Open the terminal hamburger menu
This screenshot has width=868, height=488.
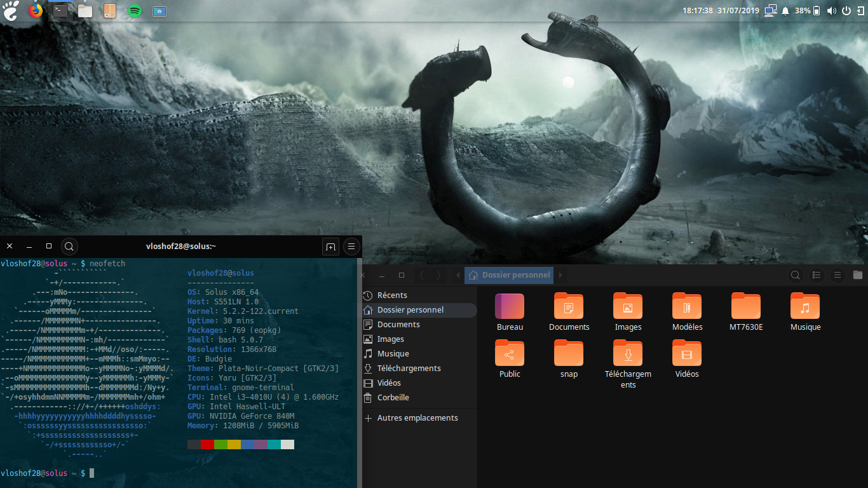[351, 246]
